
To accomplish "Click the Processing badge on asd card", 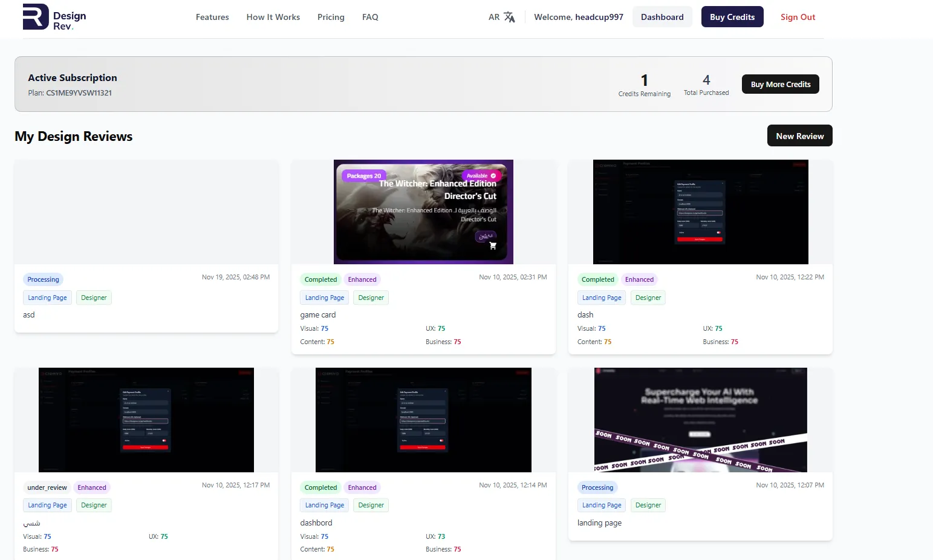I will (43, 279).
